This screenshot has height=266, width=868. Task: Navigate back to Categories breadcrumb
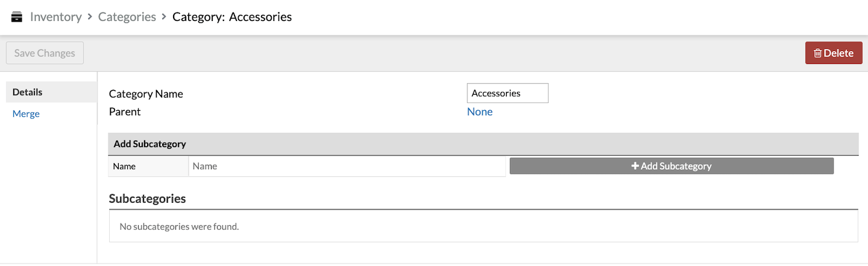(x=127, y=17)
